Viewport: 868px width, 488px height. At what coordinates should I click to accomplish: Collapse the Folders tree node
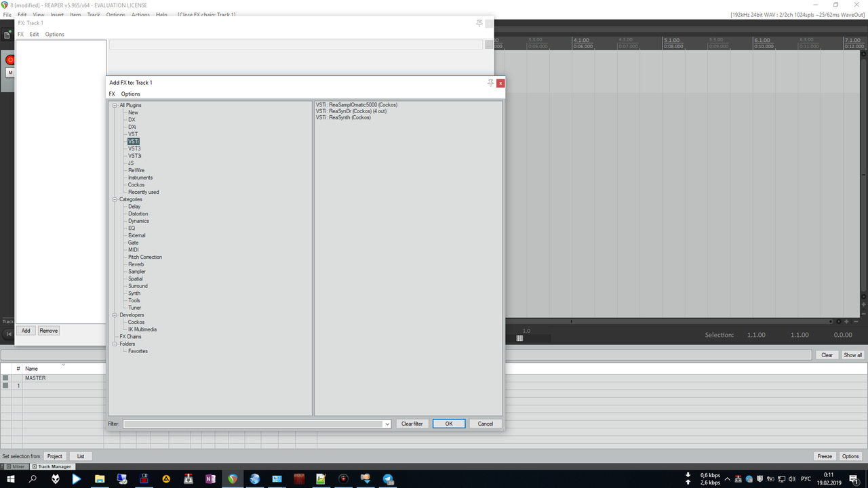coord(115,344)
